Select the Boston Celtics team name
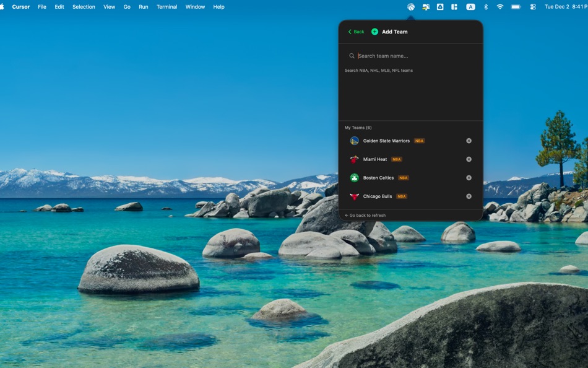Viewport: 588px width, 368px height. click(x=378, y=178)
